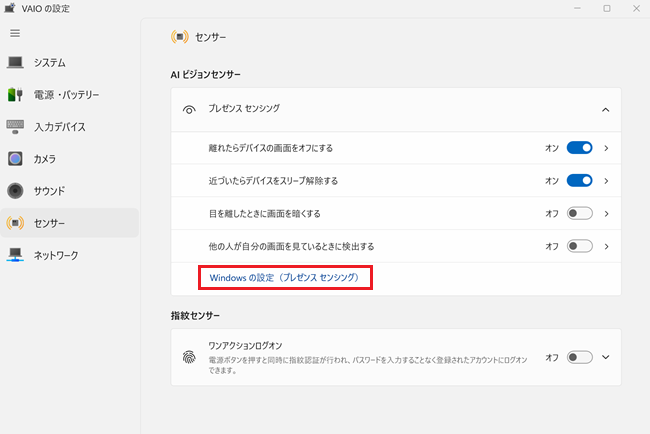Click the green battery icon in sidebar
Image resolution: width=650 pixels, height=434 pixels.
[x=15, y=95]
